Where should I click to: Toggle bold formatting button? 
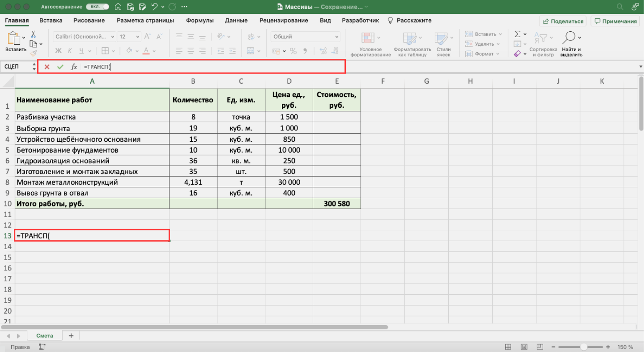(58, 51)
